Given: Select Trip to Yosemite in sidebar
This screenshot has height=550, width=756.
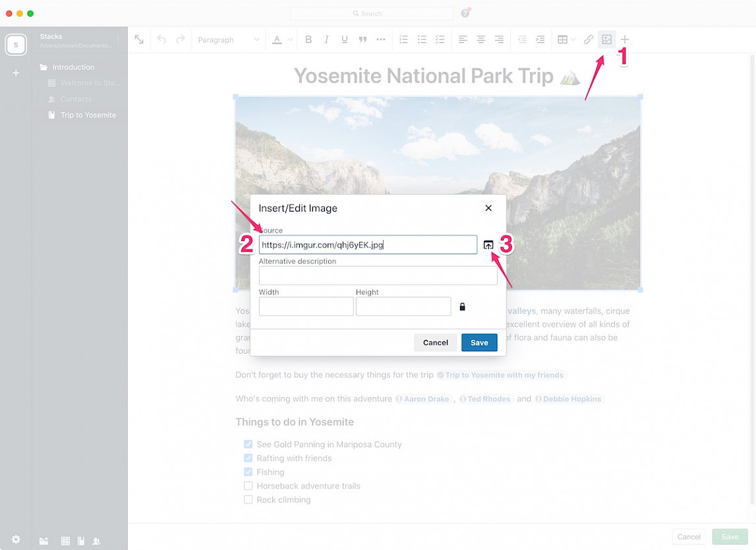Looking at the screenshot, I should pyautogui.click(x=88, y=115).
